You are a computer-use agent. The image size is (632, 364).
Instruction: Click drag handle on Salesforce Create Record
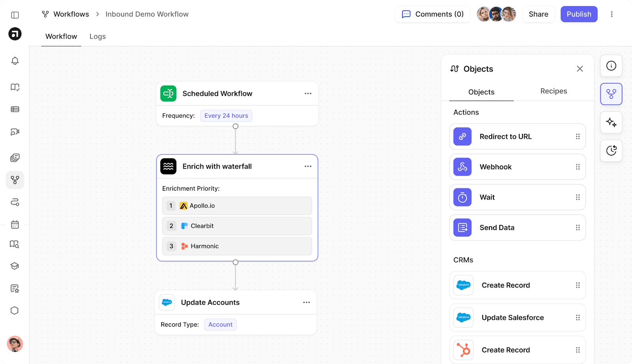point(578,285)
